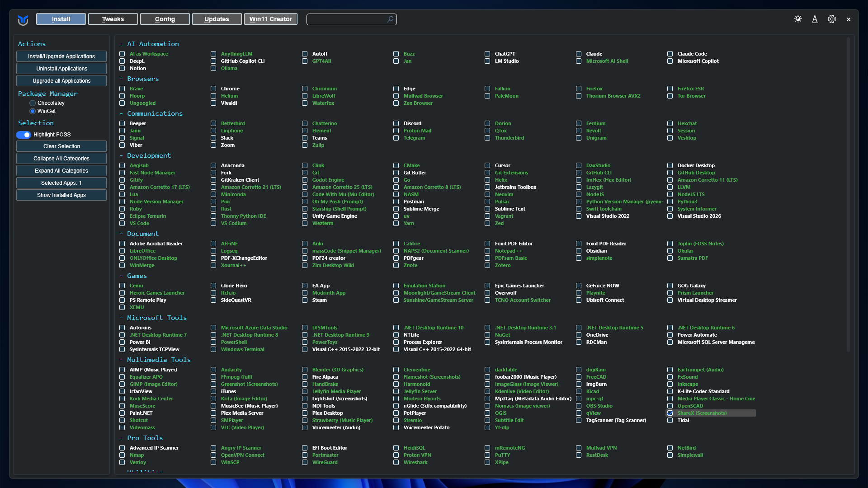The width and height of the screenshot is (868, 488).
Task: Open the Win11 Creator tab
Action: (271, 19)
